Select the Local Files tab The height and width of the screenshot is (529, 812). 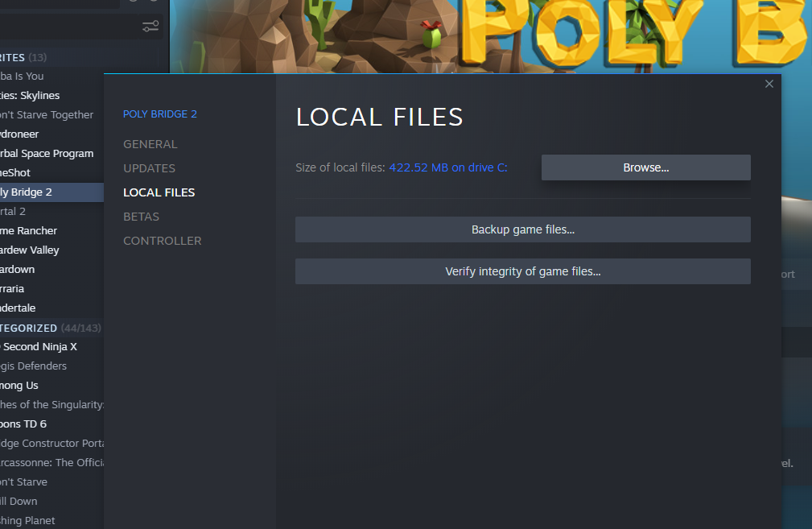159,192
